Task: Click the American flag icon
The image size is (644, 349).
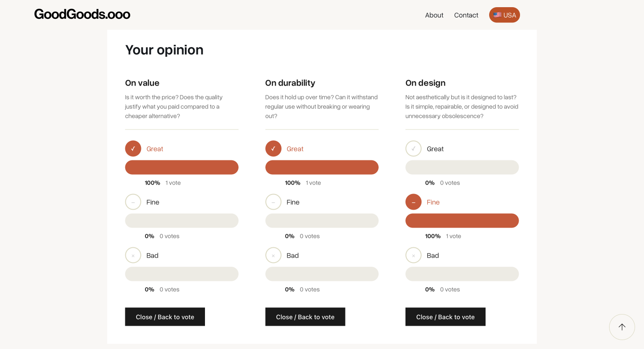Action: click(x=496, y=15)
